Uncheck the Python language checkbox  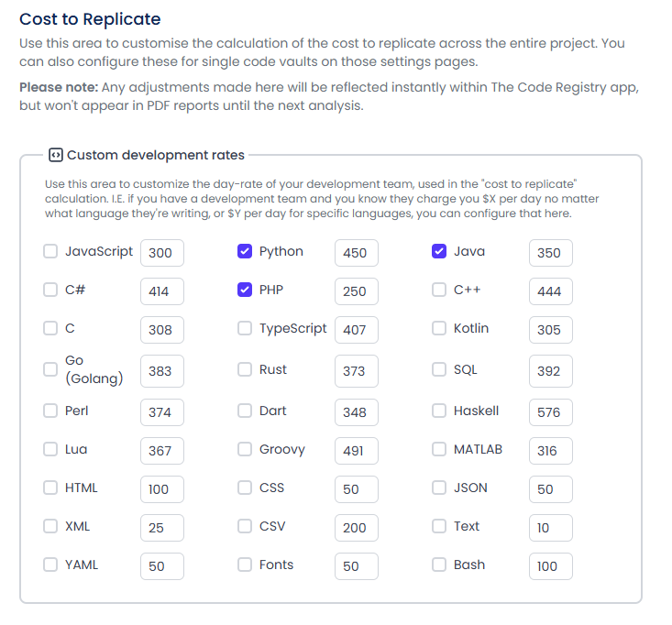pos(245,252)
